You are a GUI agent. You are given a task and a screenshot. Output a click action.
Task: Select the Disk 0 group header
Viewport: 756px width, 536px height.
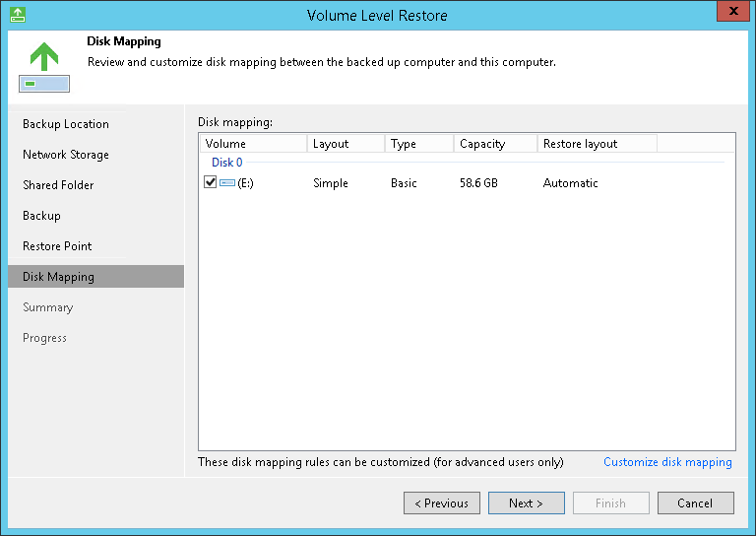pos(227,163)
